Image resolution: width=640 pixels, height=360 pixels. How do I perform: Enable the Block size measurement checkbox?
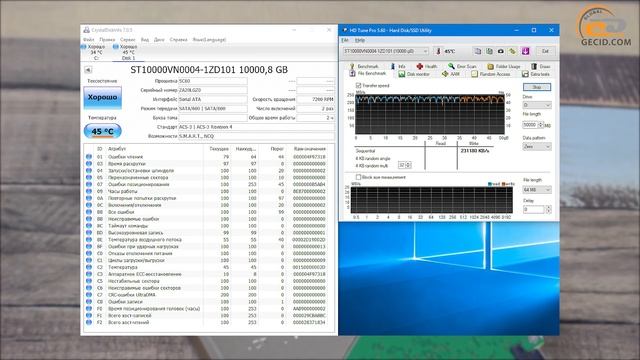pyautogui.click(x=358, y=177)
